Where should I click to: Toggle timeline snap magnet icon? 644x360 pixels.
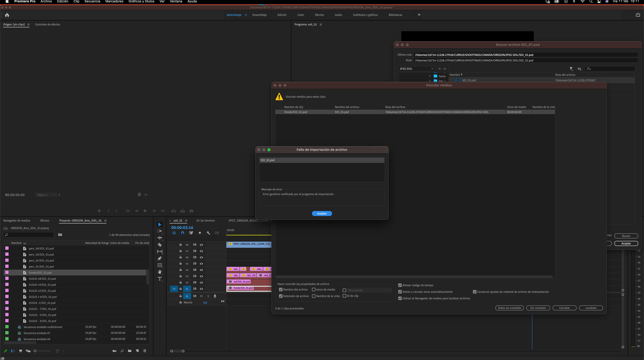pos(183,233)
